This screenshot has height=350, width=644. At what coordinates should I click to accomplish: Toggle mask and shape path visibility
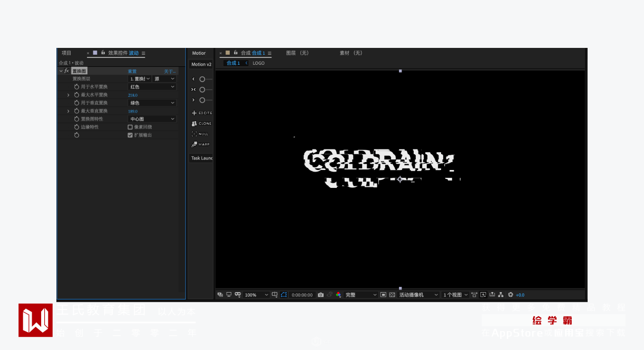[238, 295]
